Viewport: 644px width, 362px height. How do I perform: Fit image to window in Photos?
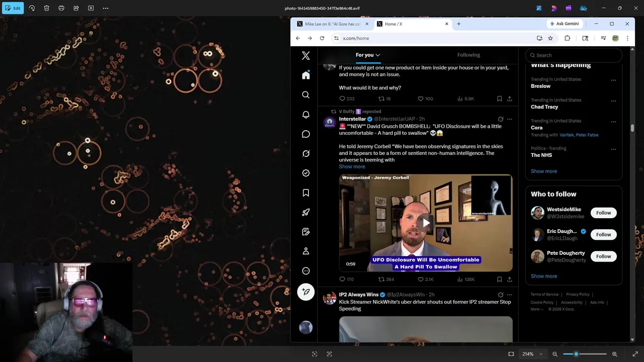point(511,354)
